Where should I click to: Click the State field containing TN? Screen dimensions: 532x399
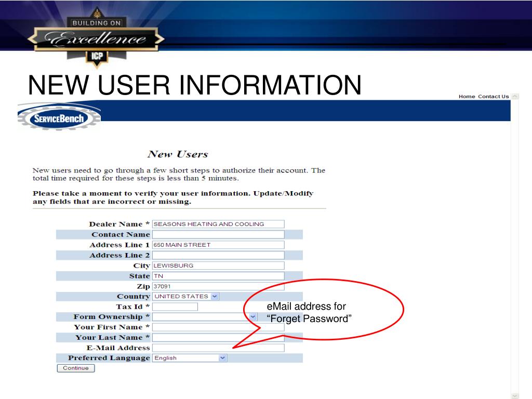218,276
